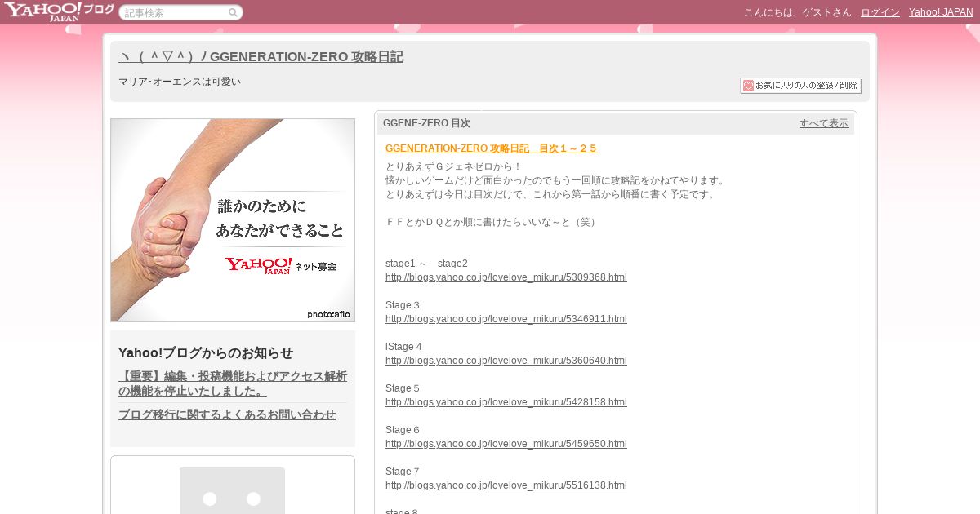The width and height of the screenshot is (980, 514).
Task: Open the Stage 5 URL ending 5428158.html
Action: coord(506,402)
